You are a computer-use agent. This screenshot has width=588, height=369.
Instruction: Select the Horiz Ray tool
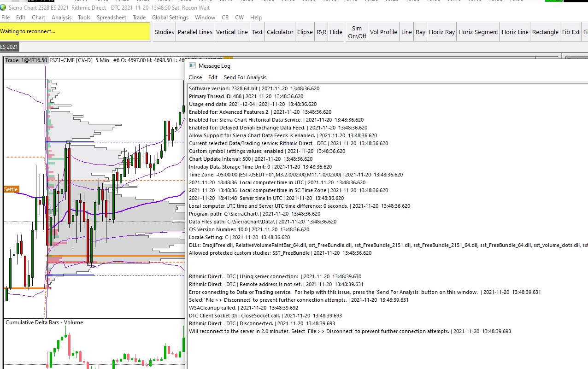pos(442,32)
